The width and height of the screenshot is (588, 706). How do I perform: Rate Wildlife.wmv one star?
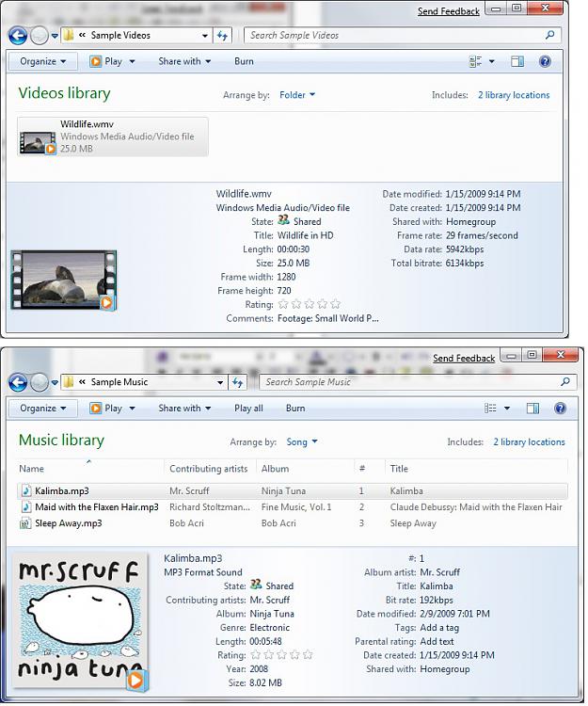click(x=283, y=304)
